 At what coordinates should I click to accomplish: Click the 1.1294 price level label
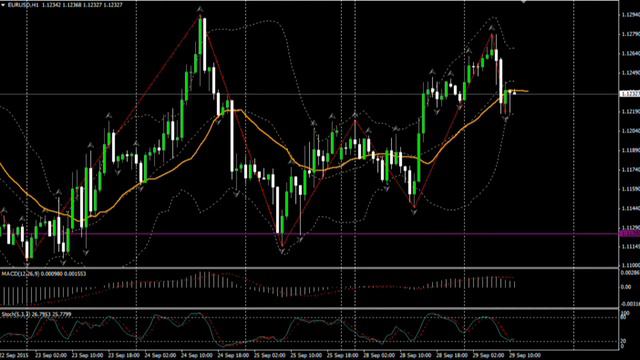pyautogui.click(x=631, y=15)
